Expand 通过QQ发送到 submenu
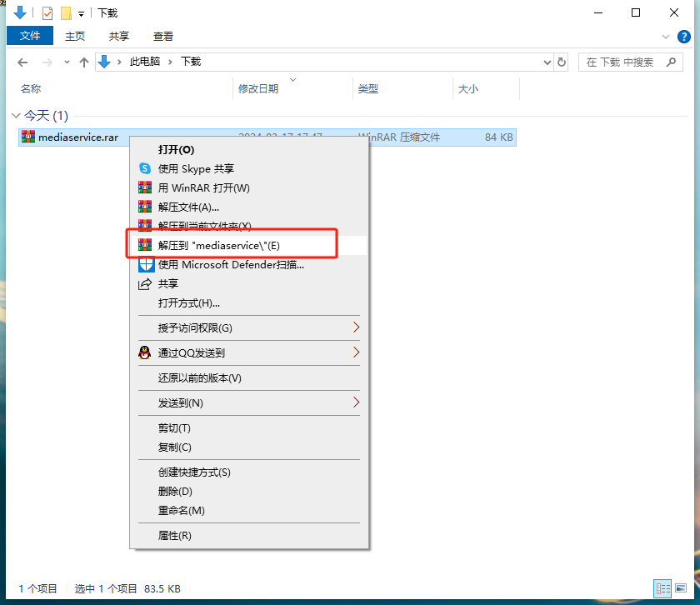 [356, 352]
